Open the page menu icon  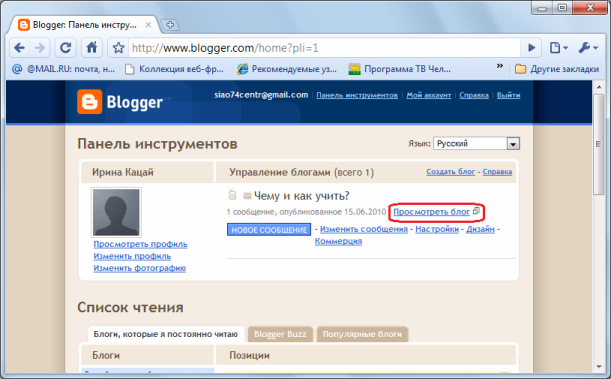[x=558, y=48]
